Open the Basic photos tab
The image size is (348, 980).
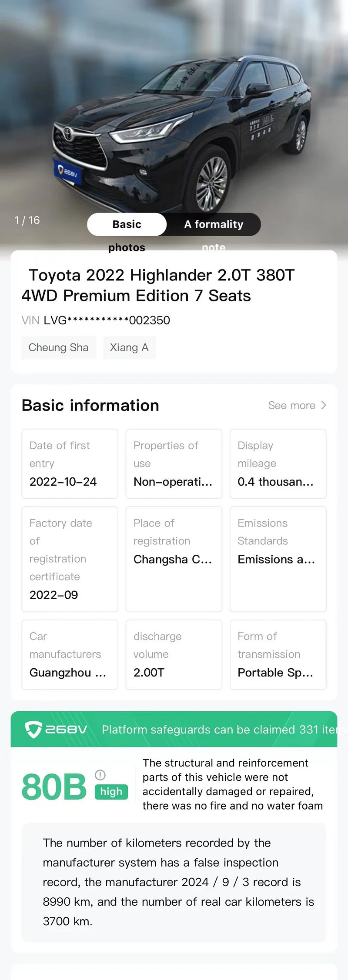point(127,225)
